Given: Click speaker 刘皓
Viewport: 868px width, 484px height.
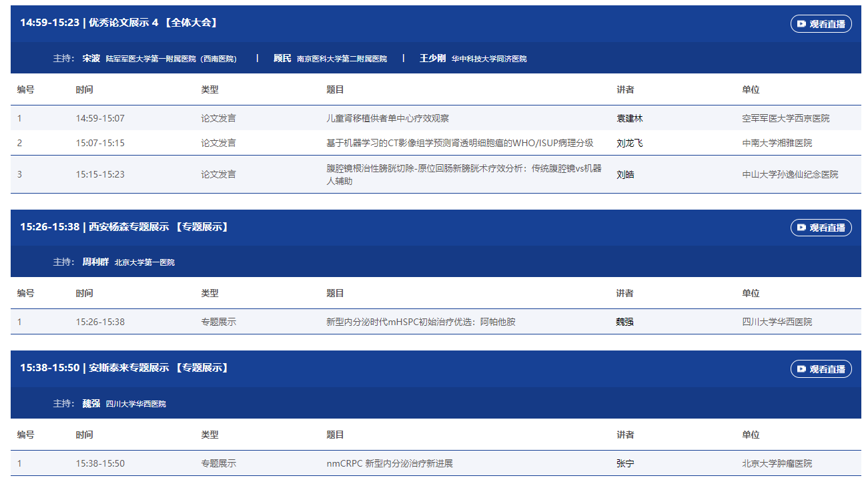Looking at the screenshot, I should [x=625, y=174].
